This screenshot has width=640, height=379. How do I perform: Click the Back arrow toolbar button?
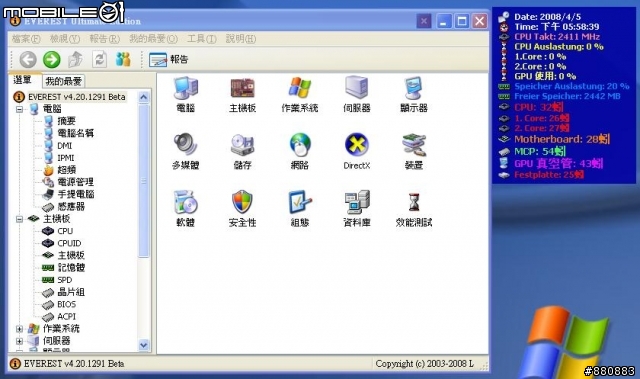28,60
